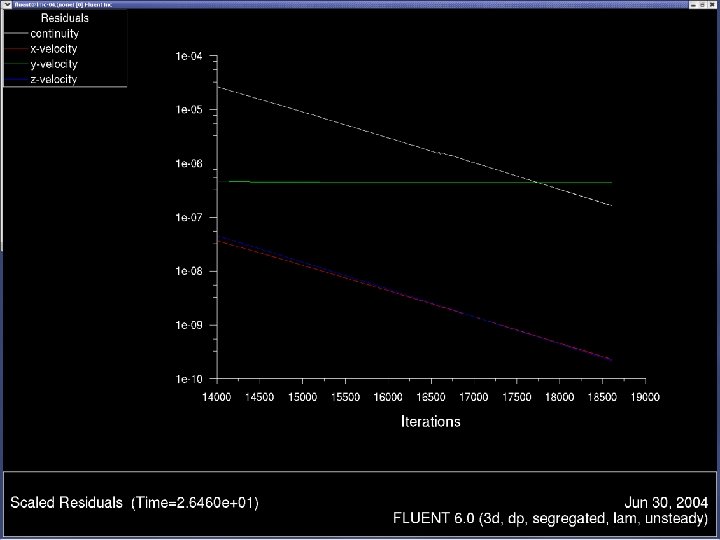720x540 pixels.
Task: Select the 'x-velocity' legend entry
Action: pyautogui.click(x=54, y=49)
